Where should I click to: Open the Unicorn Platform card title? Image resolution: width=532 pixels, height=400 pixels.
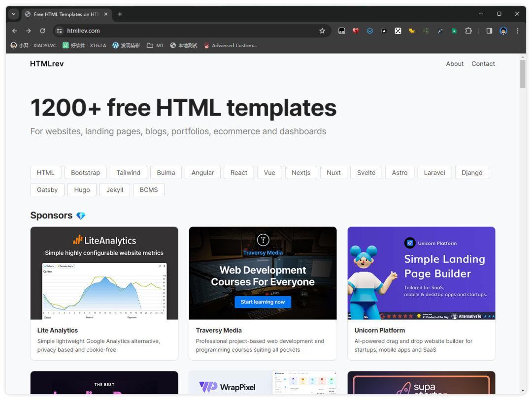379,330
